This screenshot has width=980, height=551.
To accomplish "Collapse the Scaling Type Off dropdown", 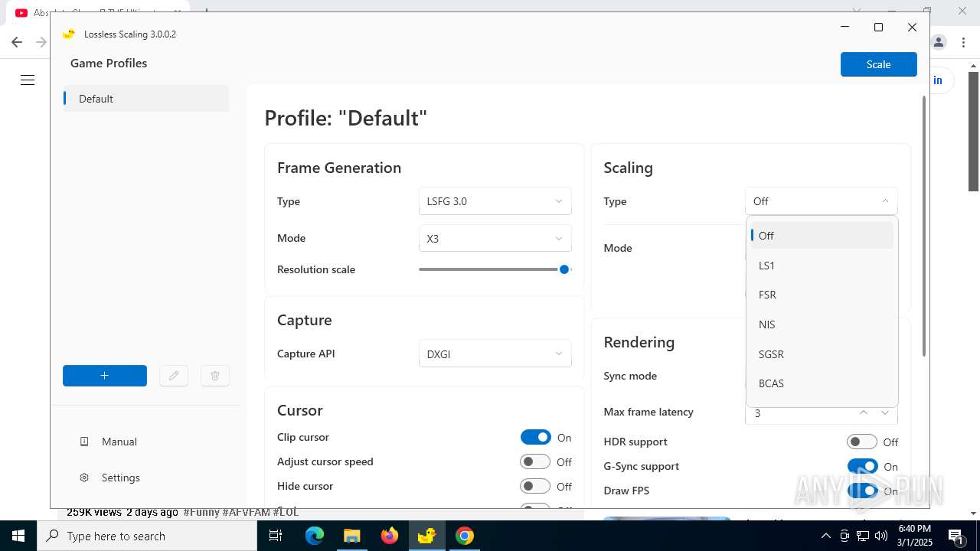I will (822, 201).
